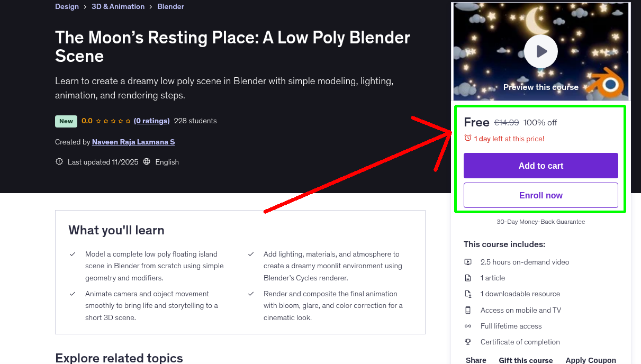View the (0 ratings) link
The width and height of the screenshot is (641, 364).
pos(151,121)
